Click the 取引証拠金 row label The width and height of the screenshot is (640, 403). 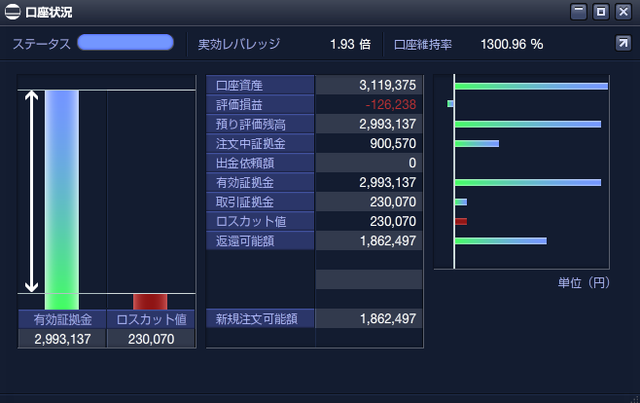[x=260, y=202]
